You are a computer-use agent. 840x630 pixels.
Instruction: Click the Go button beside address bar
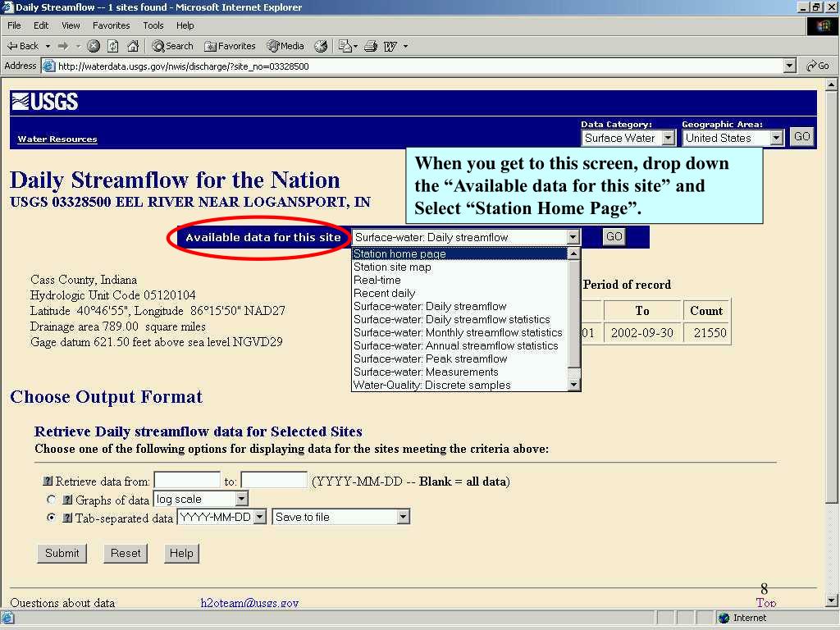pos(818,66)
